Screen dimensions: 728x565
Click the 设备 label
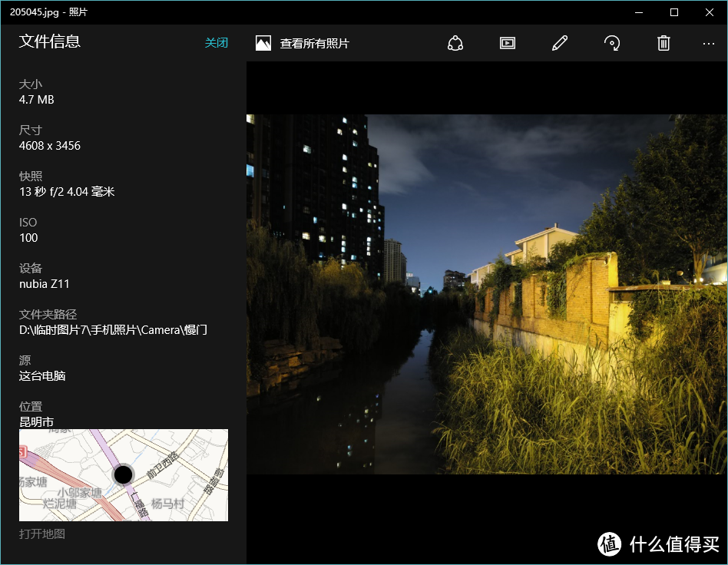coord(30,269)
